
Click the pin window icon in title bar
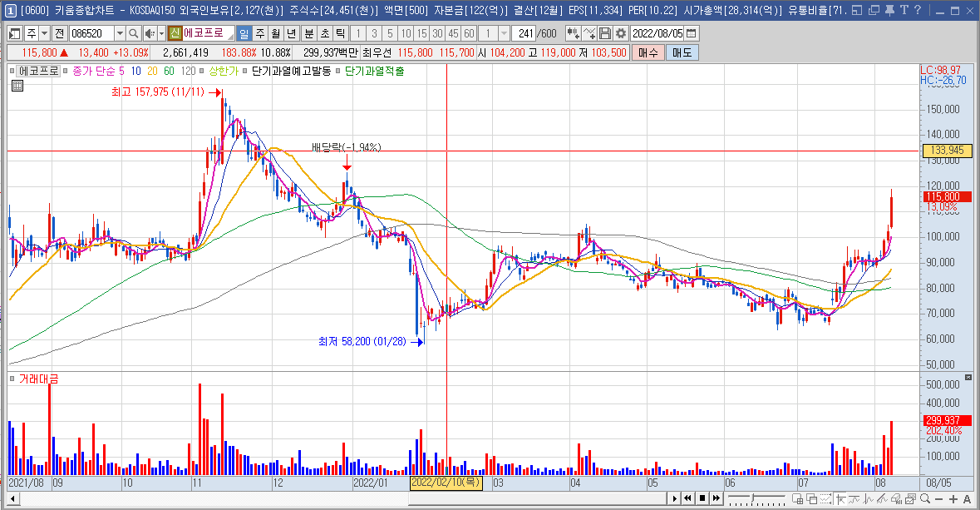pos(889,10)
